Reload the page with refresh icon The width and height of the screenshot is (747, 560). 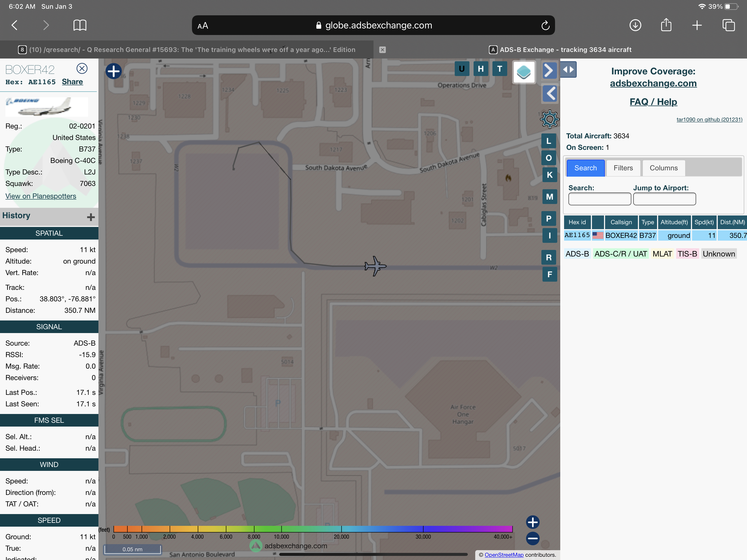click(545, 25)
